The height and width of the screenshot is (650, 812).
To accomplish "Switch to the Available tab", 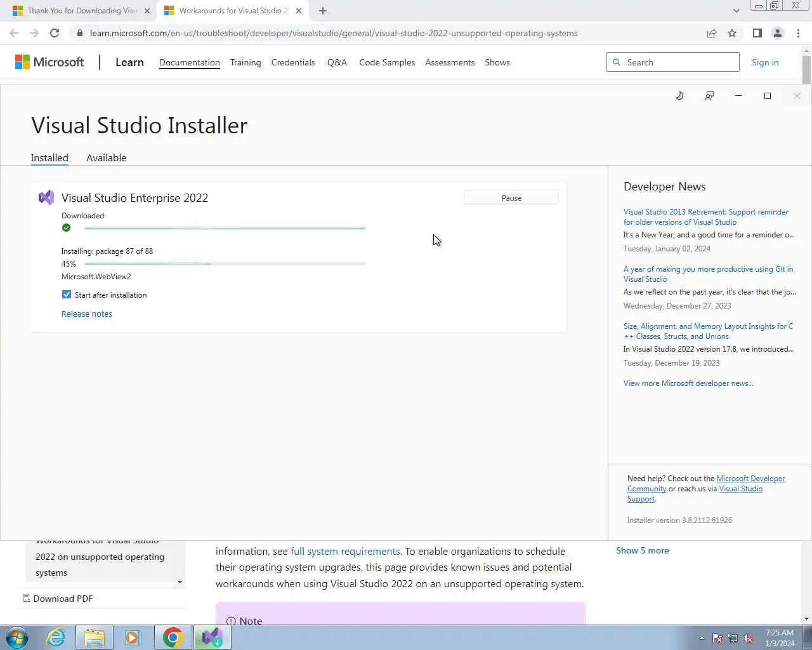I will point(107,157).
